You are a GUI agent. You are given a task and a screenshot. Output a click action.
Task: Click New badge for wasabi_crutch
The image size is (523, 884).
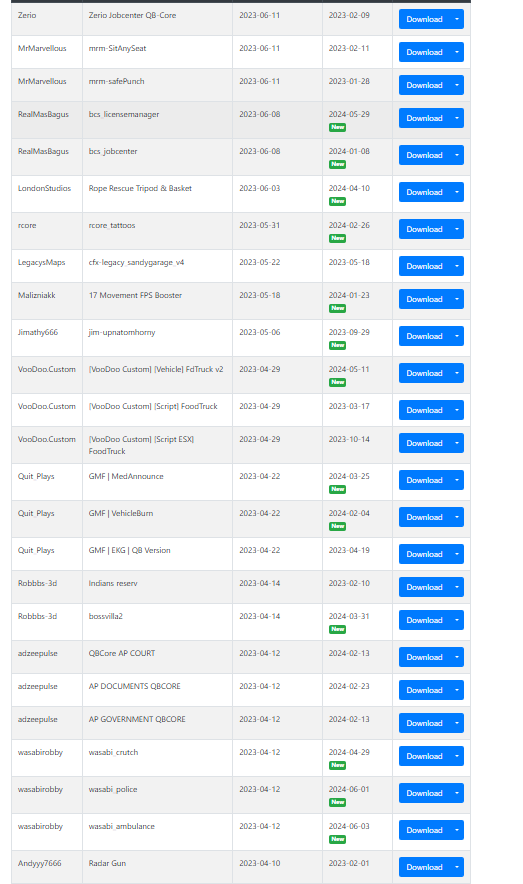pos(338,765)
